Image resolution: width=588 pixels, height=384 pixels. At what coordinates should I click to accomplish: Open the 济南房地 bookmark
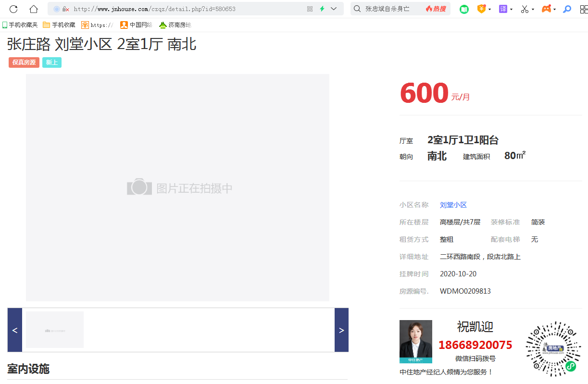(x=175, y=25)
